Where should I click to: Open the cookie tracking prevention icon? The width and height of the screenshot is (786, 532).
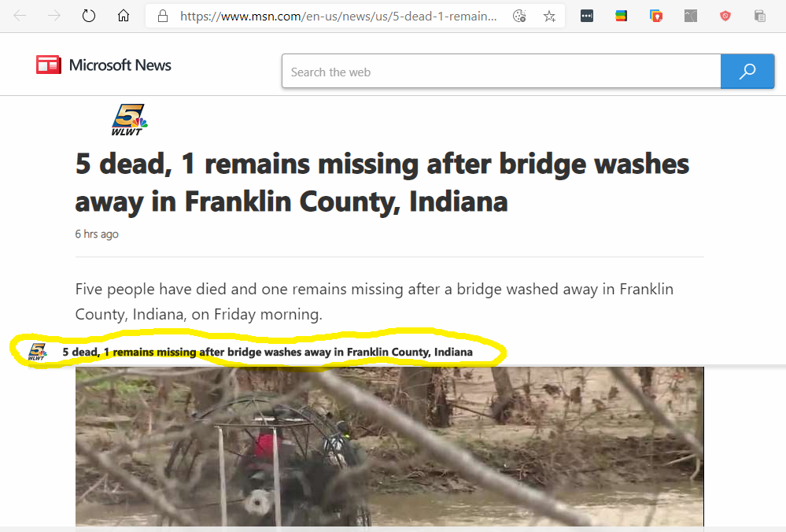519,16
